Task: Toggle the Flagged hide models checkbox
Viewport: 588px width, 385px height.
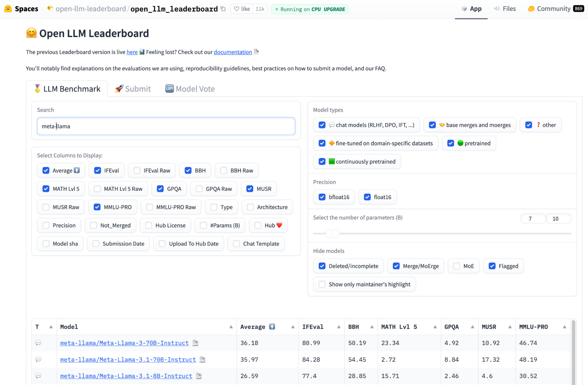Action: click(492, 266)
